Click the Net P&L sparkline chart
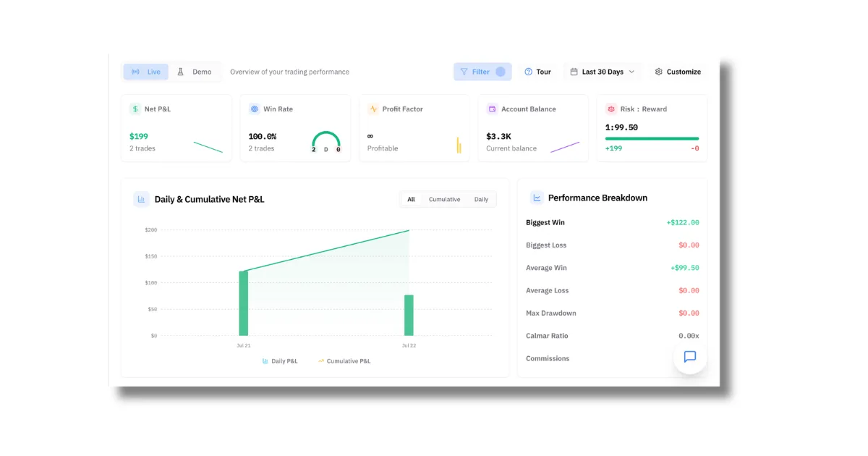 point(208,147)
